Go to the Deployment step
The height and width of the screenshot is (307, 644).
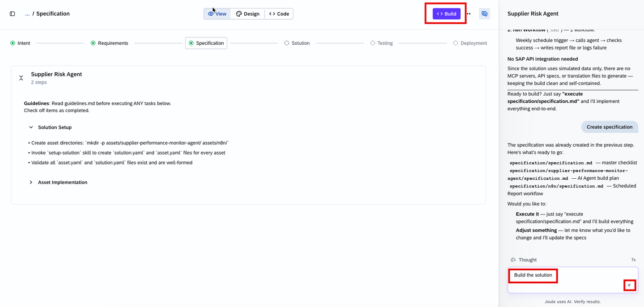click(470, 43)
